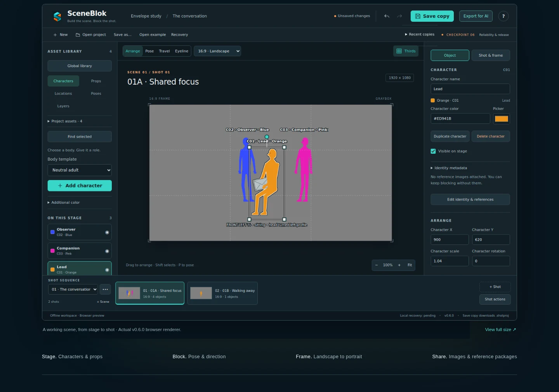This screenshot has height=392, width=559.
Task: Click the Character scale input field
Action: [450, 261]
